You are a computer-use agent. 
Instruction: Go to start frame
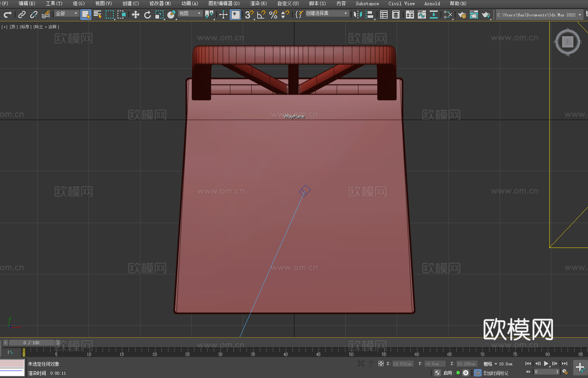528,364
